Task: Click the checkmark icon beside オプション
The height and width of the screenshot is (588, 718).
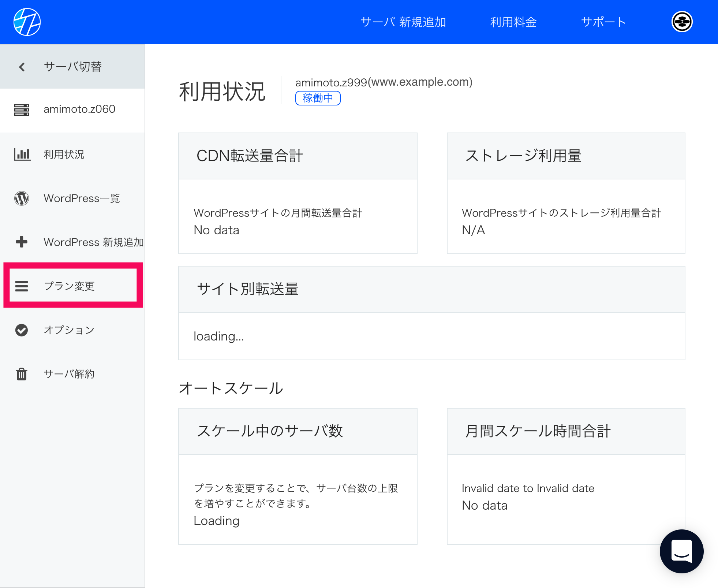Action: point(22,330)
